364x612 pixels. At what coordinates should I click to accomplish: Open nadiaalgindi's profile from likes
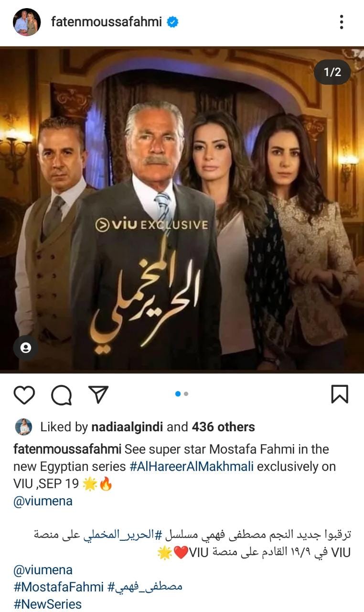click(127, 427)
